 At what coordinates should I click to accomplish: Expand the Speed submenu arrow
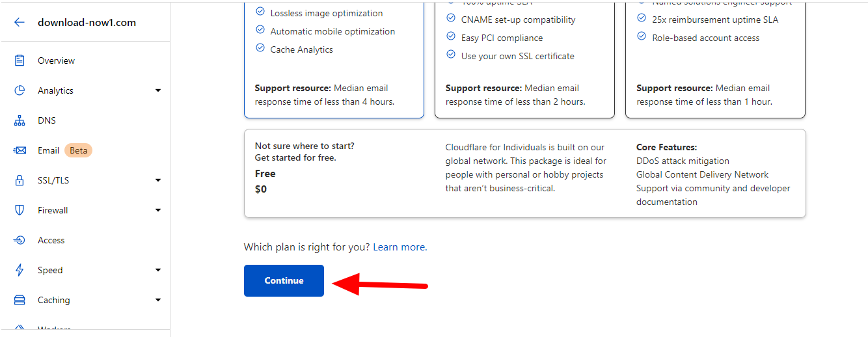[158, 270]
